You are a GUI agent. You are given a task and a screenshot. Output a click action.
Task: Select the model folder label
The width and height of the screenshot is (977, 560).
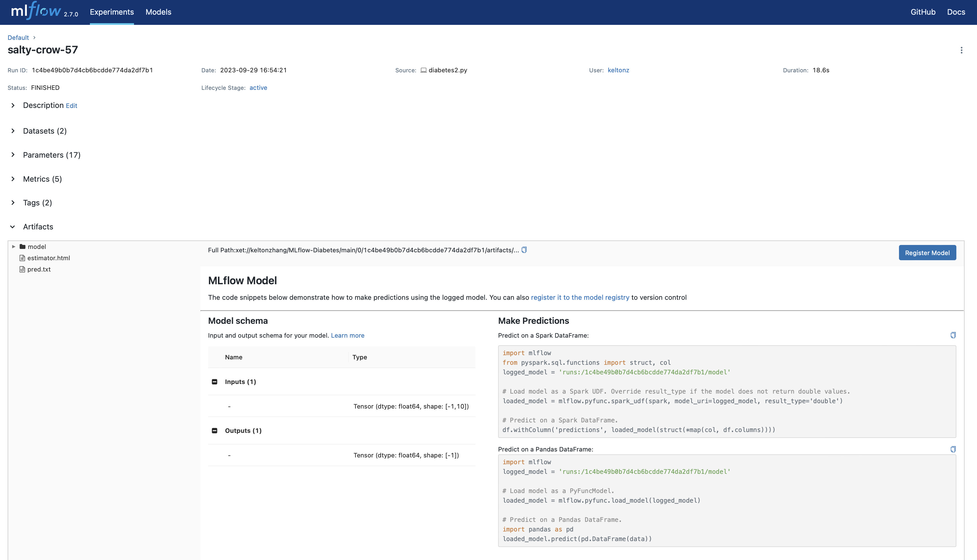pyautogui.click(x=36, y=247)
